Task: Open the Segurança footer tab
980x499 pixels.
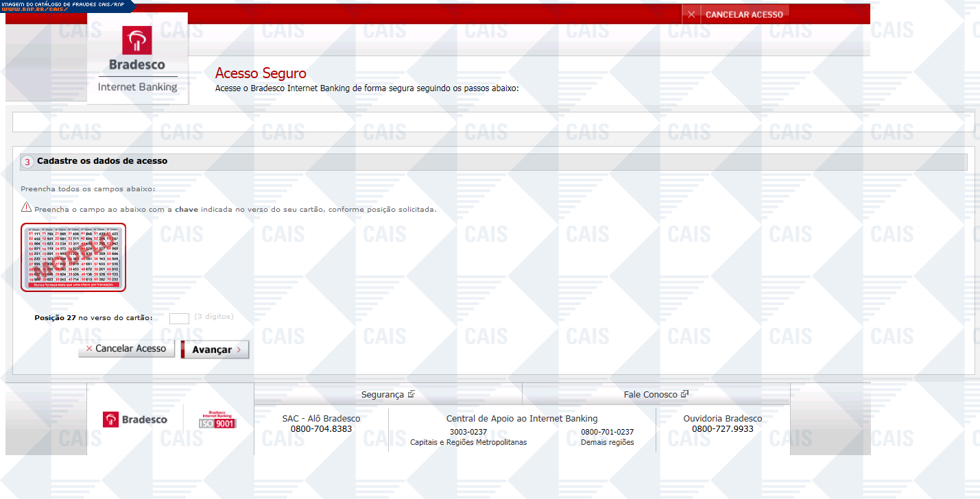Action: [x=383, y=395]
